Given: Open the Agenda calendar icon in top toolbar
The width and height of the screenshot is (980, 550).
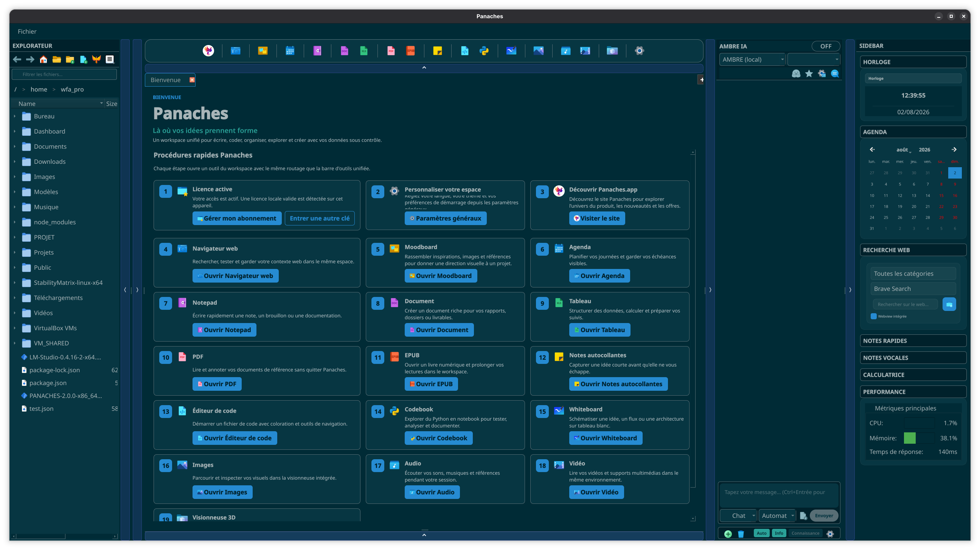Looking at the screenshot, I should click(290, 51).
